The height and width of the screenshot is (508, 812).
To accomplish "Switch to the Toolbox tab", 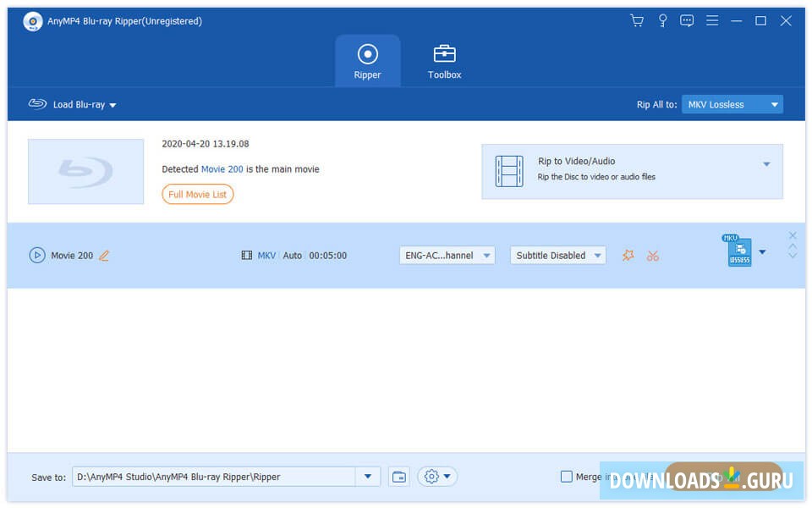I will point(444,61).
